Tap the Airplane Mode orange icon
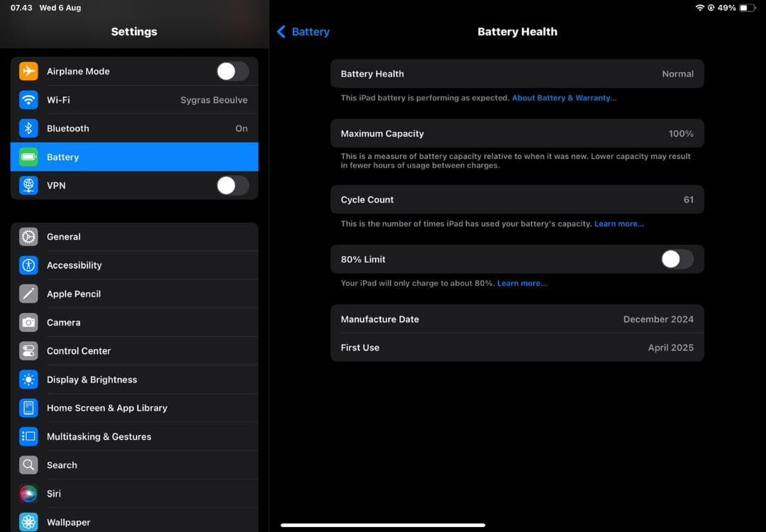766x532 pixels. coord(28,72)
